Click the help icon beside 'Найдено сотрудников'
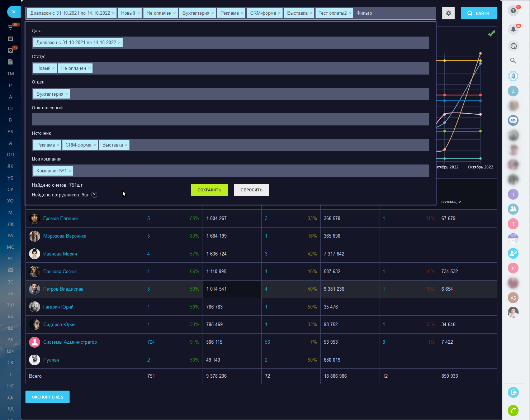This screenshot has width=530, height=420. point(94,195)
